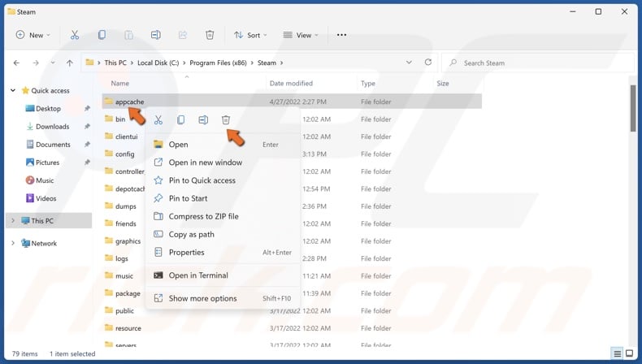Click the Cut scissors icon in context menu
This screenshot has width=642, height=364.
(158, 120)
